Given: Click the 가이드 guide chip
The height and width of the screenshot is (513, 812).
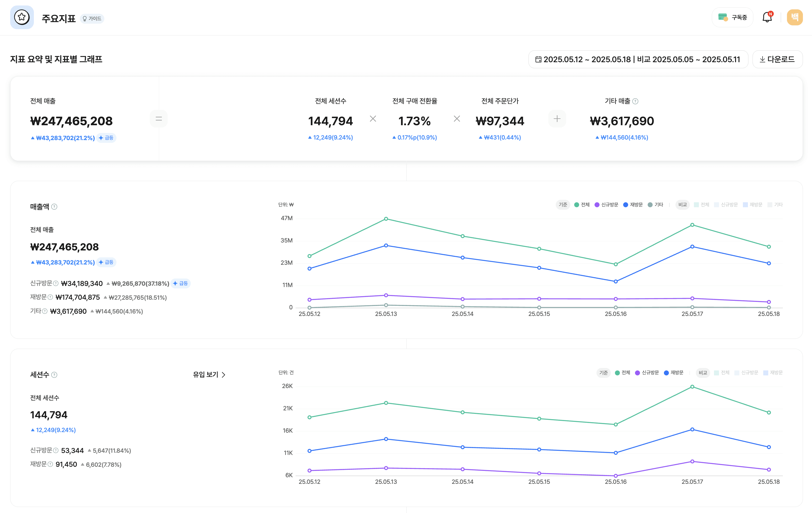Looking at the screenshot, I should [92, 18].
